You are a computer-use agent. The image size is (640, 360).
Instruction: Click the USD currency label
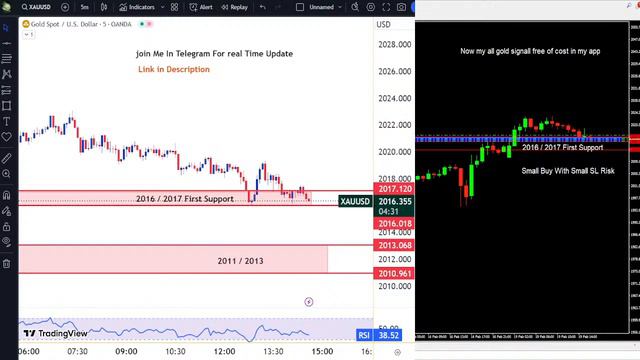tap(383, 24)
